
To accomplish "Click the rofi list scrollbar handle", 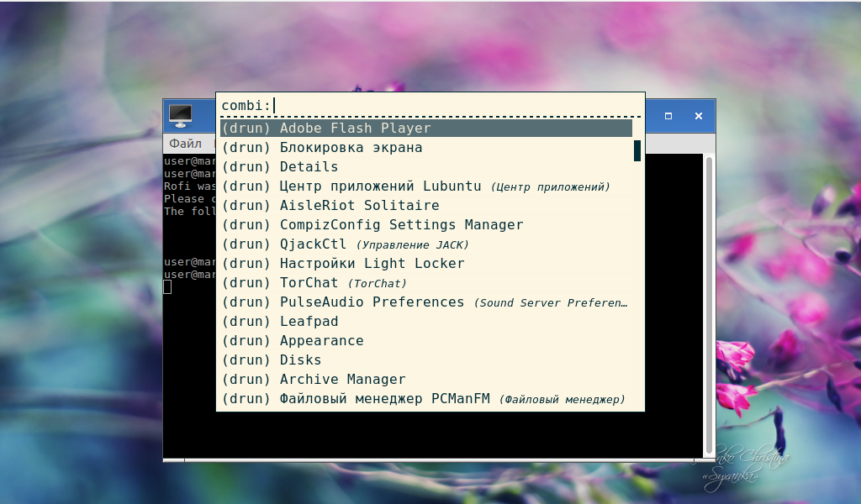I will pyautogui.click(x=637, y=151).
